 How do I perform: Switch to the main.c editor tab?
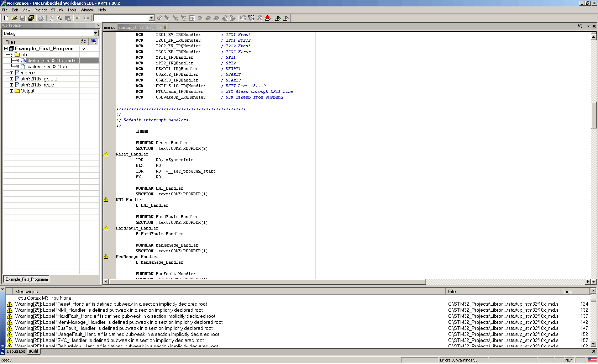click(x=110, y=27)
